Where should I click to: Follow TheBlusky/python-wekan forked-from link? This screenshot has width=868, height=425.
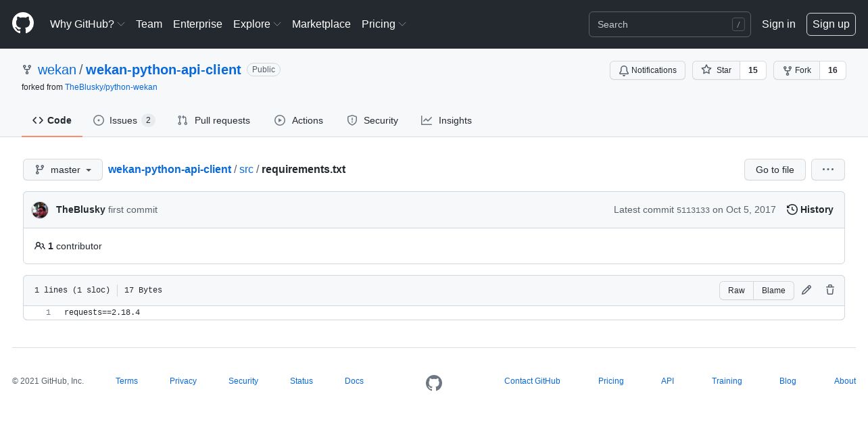pos(111,87)
